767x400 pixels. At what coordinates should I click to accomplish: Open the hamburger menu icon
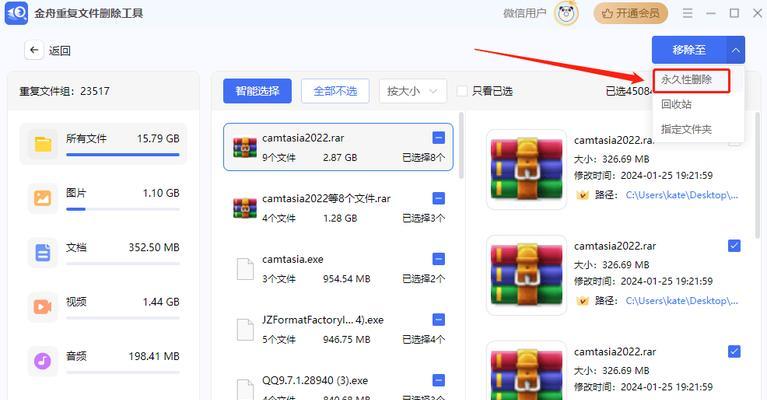[688, 13]
